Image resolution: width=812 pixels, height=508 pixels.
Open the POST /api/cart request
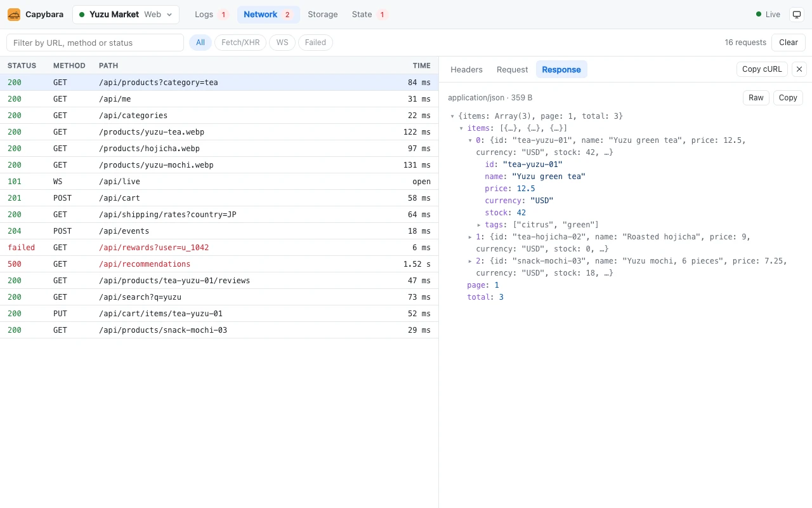(219, 198)
